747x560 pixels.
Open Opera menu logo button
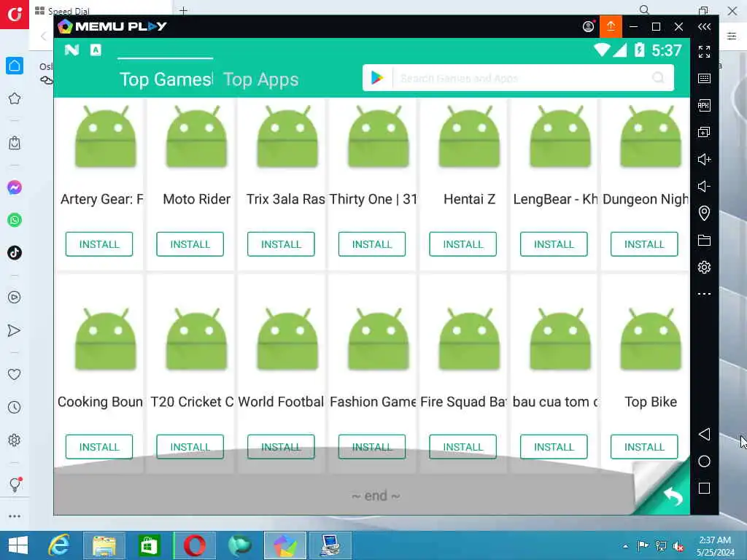pos(15,15)
